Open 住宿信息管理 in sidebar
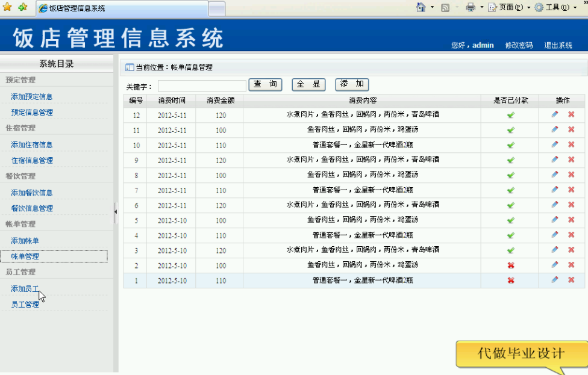Viewport: 588px width, 375px height. 32,160
